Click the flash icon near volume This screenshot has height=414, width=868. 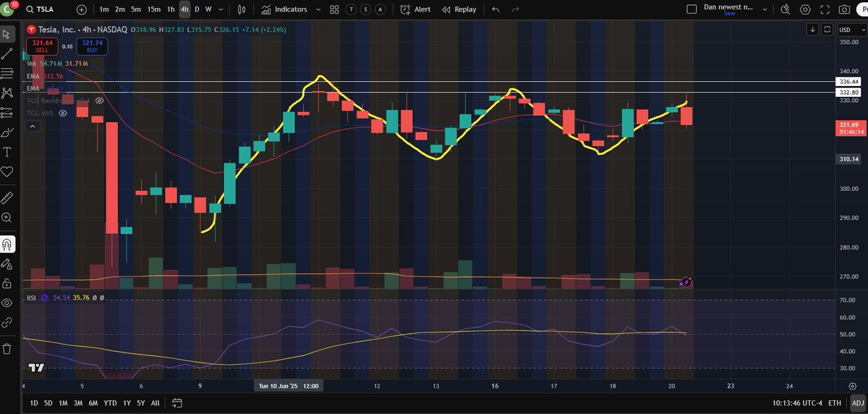point(686,282)
